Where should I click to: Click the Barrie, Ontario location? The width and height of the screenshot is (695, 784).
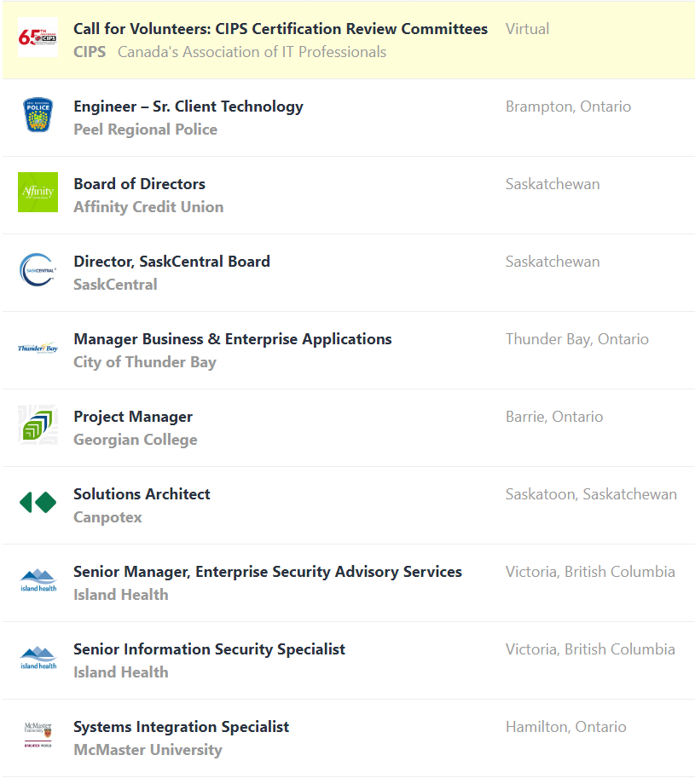554,417
